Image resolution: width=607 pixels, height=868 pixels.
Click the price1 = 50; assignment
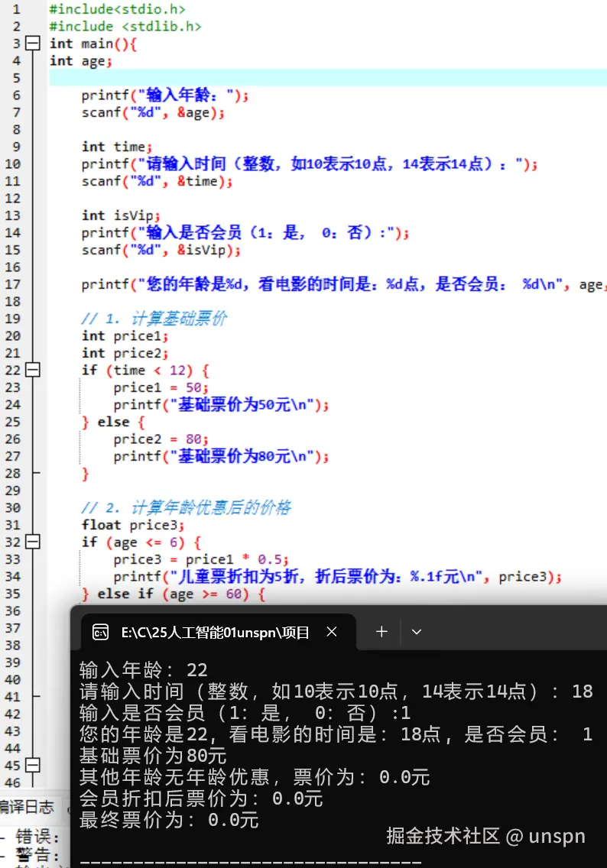tap(161, 387)
